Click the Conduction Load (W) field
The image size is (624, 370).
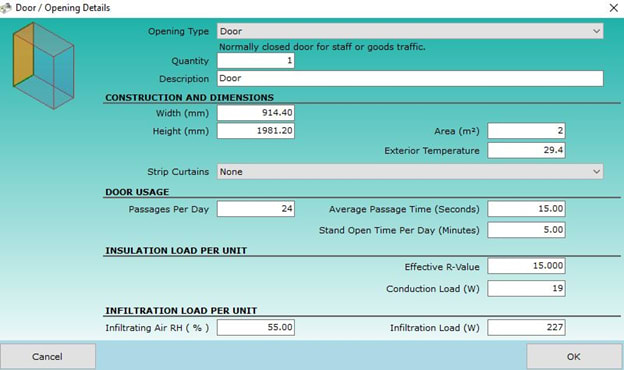click(526, 288)
